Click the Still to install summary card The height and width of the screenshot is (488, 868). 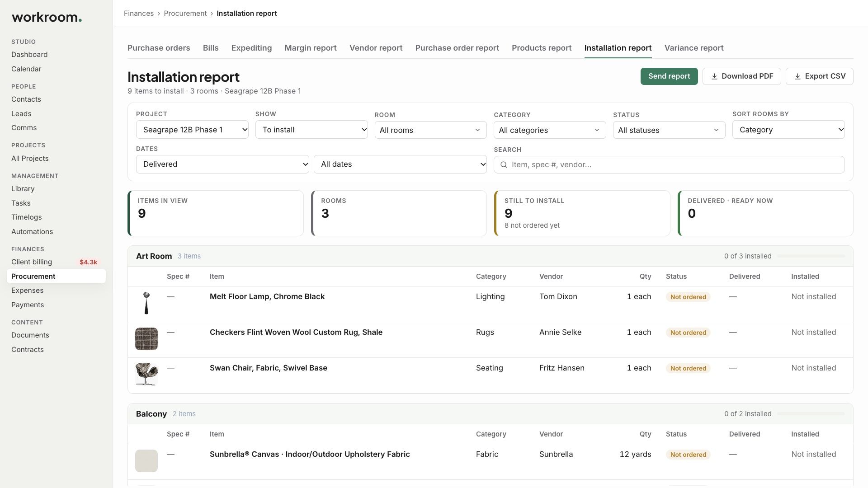pyautogui.click(x=582, y=213)
